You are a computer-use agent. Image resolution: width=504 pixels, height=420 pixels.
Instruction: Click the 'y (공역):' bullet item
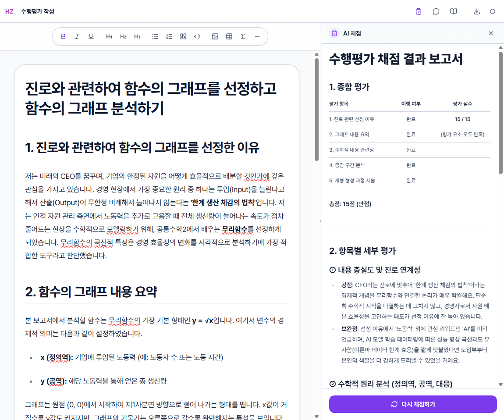pyautogui.click(x=103, y=381)
